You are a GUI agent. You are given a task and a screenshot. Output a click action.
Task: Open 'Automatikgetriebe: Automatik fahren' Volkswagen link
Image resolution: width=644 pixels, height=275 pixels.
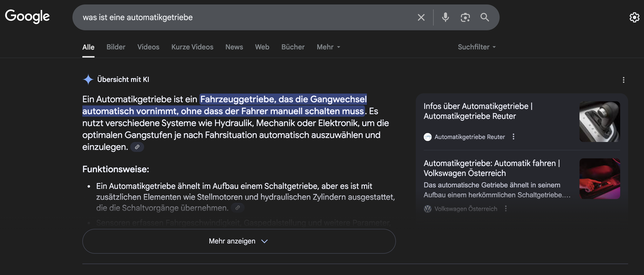492,168
